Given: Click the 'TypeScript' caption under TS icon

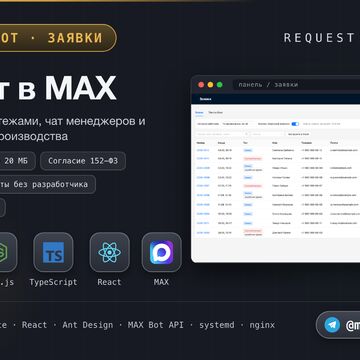Looking at the screenshot, I should pos(53,282).
